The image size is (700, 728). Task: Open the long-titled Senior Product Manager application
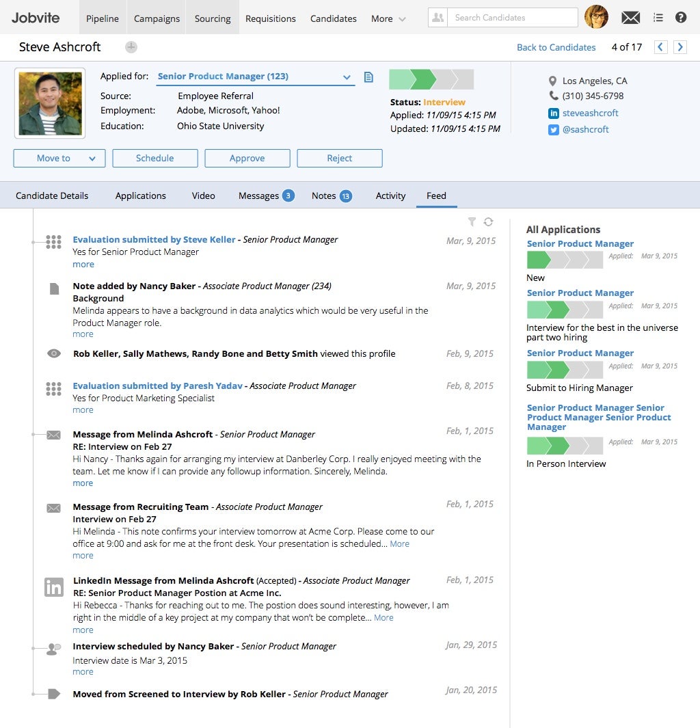point(599,418)
